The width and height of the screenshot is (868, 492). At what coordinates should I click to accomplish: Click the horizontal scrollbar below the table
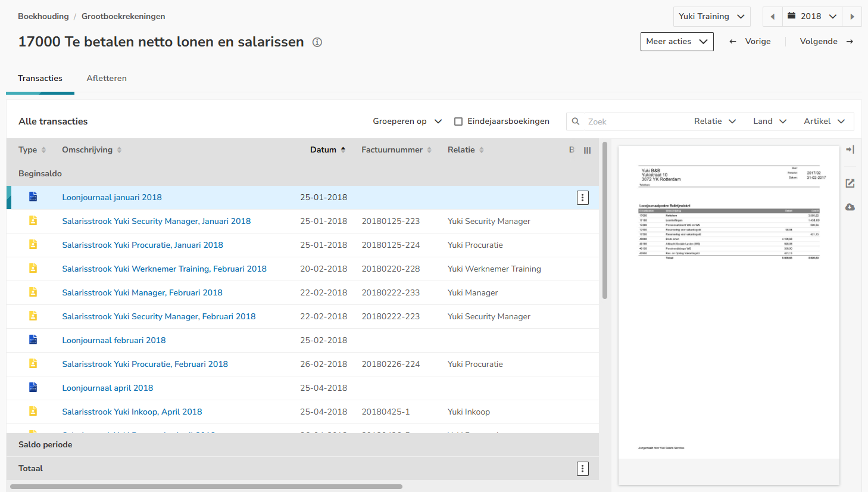tap(206, 487)
